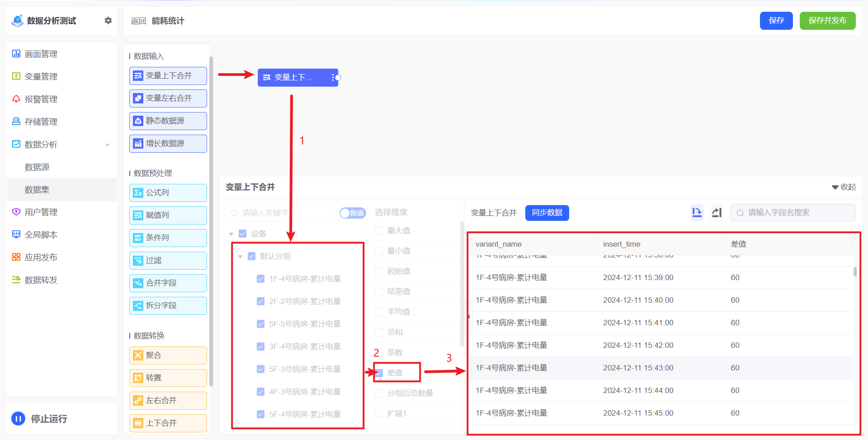This screenshot has height=440, width=868.
Task: Select the 聚合 transform icon
Action: pyautogui.click(x=138, y=356)
